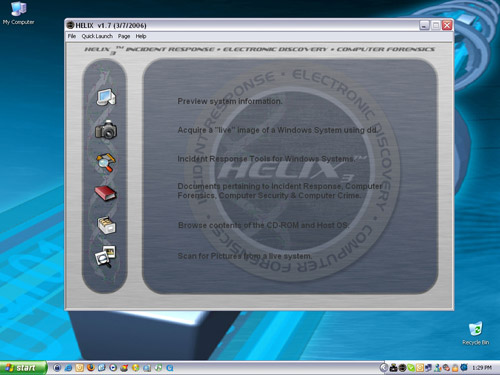
Task: Click the blue Q icon in Quick Launch
Action: [170, 368]
